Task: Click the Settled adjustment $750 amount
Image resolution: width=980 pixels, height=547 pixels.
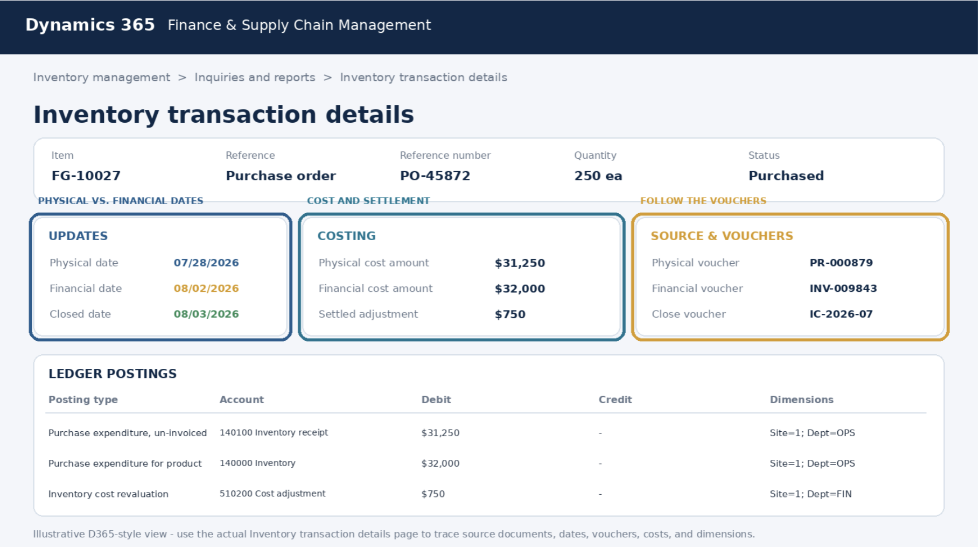Action: click(510, 314)
